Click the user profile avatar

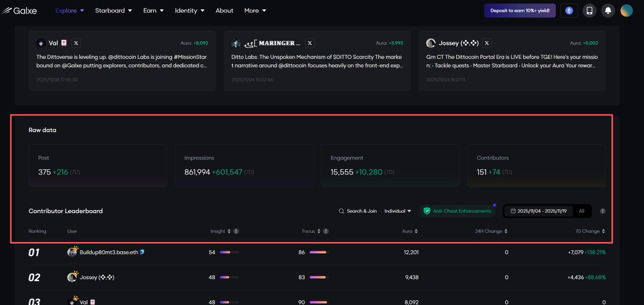pyautogui.click(x=626, y=10)
